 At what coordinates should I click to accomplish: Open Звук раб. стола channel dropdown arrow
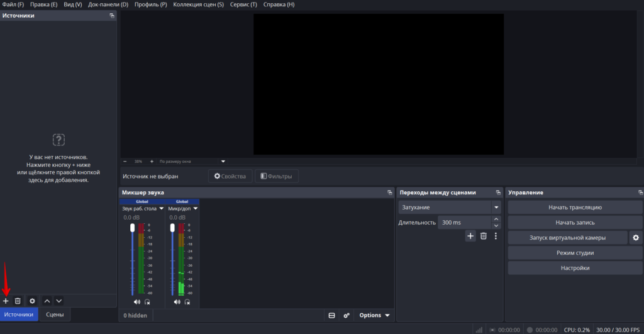162,209
